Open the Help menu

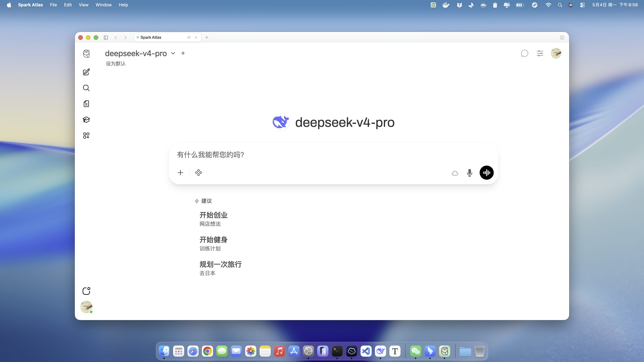[123, 5]
